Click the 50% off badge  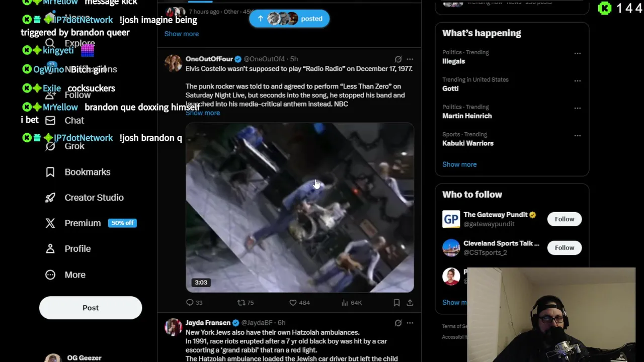[x=122, y=223]
